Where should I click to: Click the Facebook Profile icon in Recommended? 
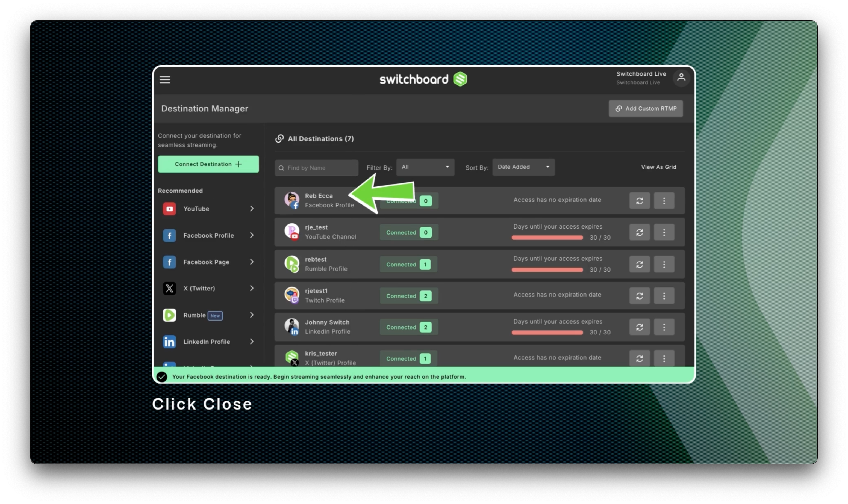170,235
